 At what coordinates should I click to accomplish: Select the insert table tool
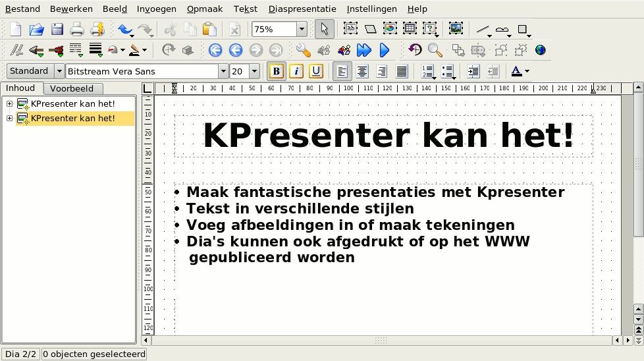point(410,29)
